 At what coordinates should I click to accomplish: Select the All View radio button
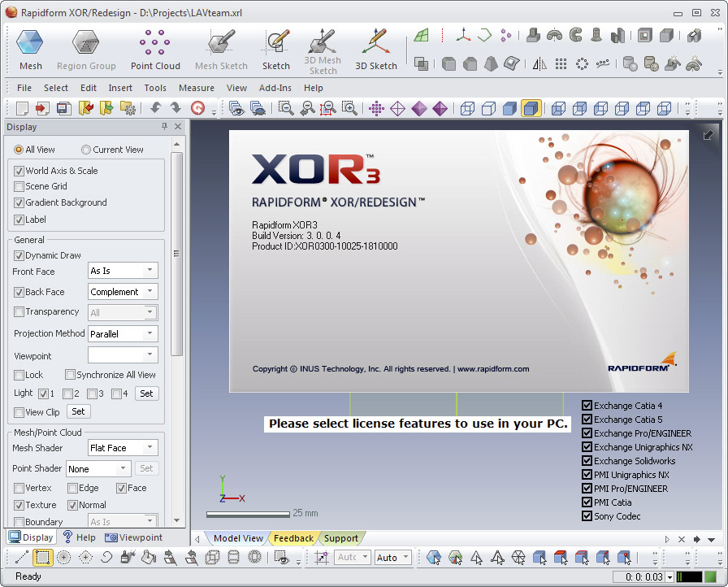pyautogui.click(x=19, y=150)
